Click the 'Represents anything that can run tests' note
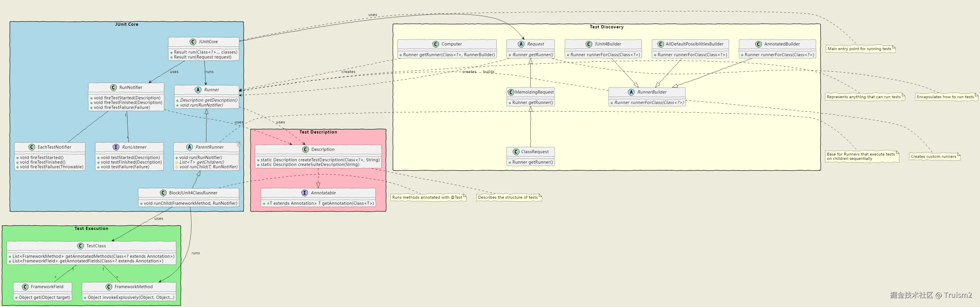 click(x=865, y=97)
